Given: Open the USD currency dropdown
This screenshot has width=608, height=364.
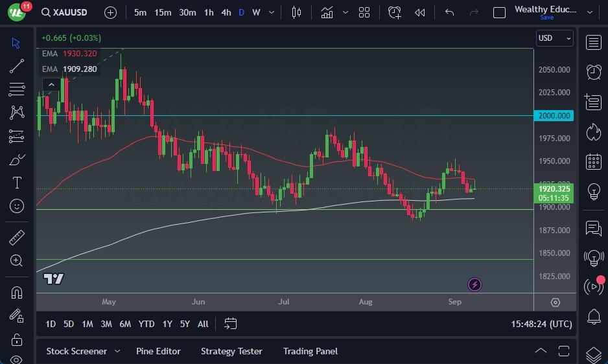Looking at the screenshot, I should (555, 38).
